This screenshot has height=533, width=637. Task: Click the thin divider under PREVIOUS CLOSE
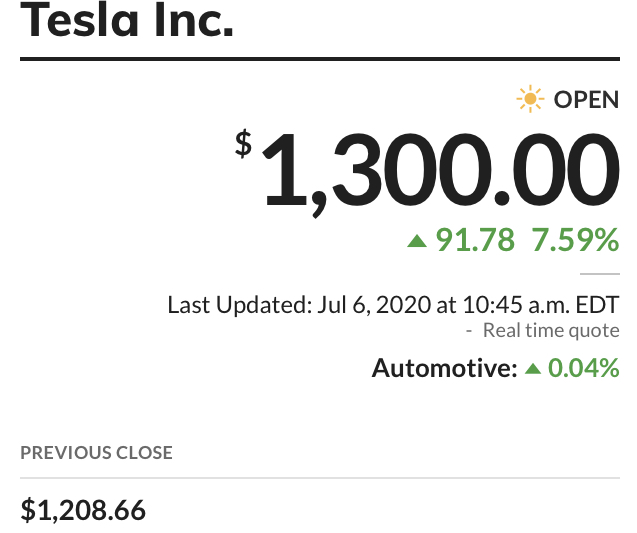(320, 478)
